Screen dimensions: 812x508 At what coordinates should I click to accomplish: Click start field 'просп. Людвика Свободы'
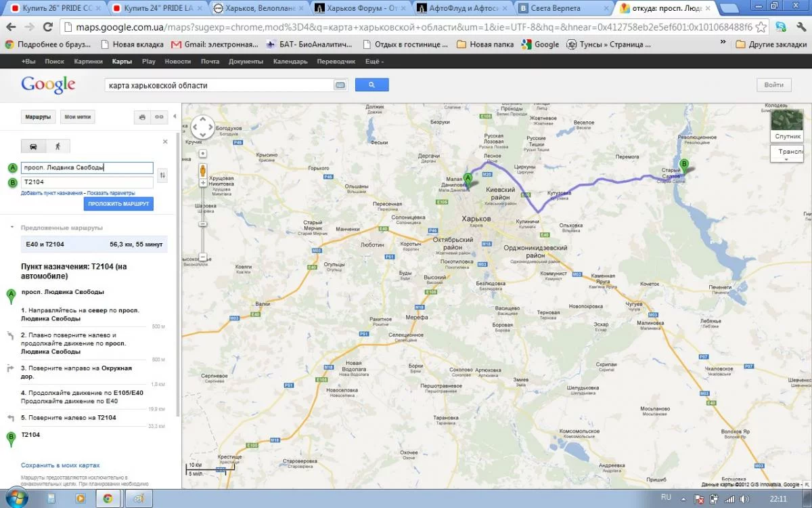click(87, 168)
